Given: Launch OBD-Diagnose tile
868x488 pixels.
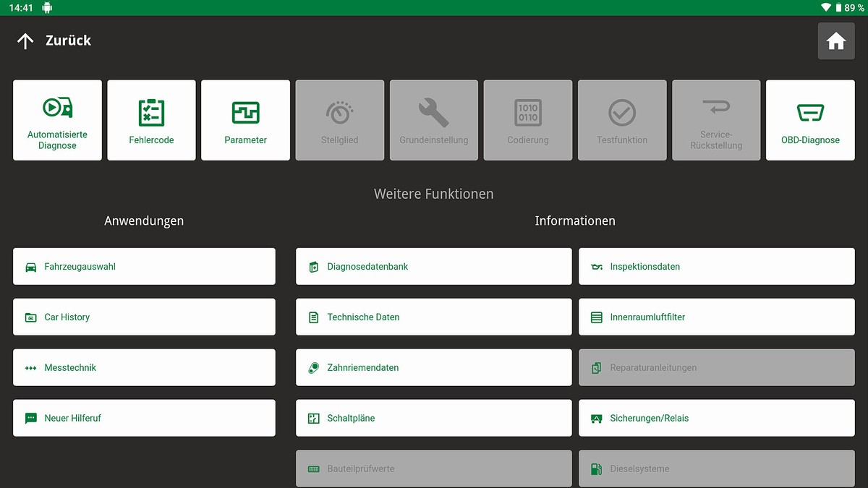Looking at the screenshot, I should pyautogui.click(x=810, y=120).
